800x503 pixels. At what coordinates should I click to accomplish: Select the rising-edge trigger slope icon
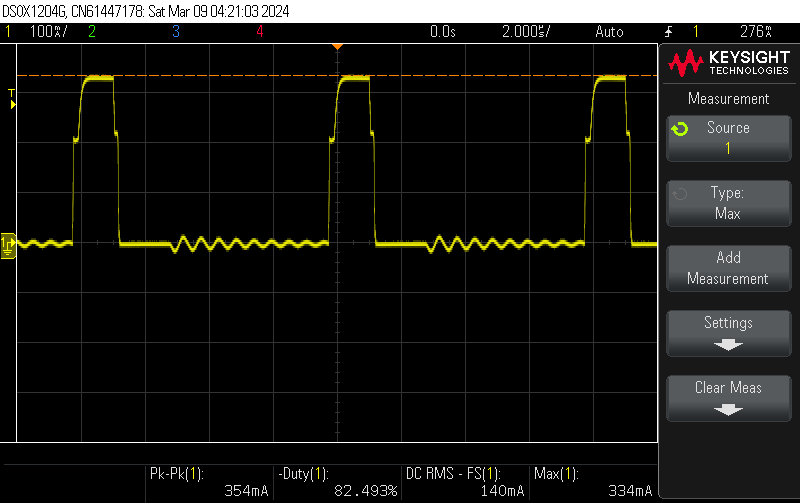click(668, 32)
